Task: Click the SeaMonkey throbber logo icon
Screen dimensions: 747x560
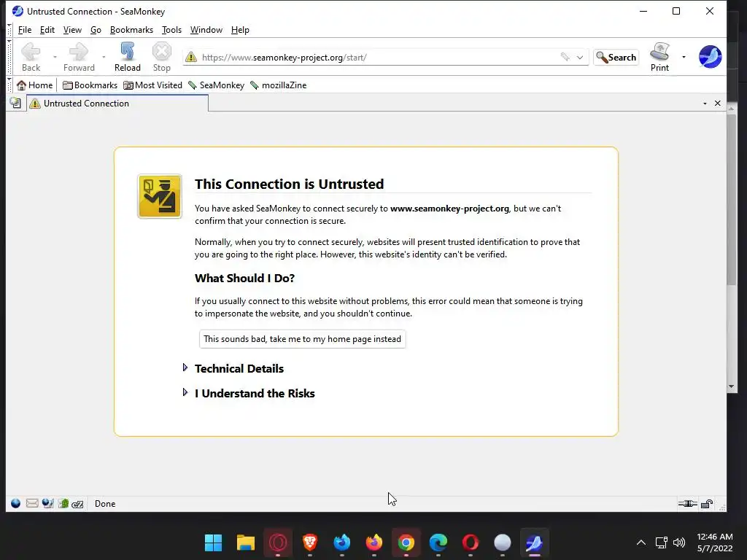Action: [710, 57]
